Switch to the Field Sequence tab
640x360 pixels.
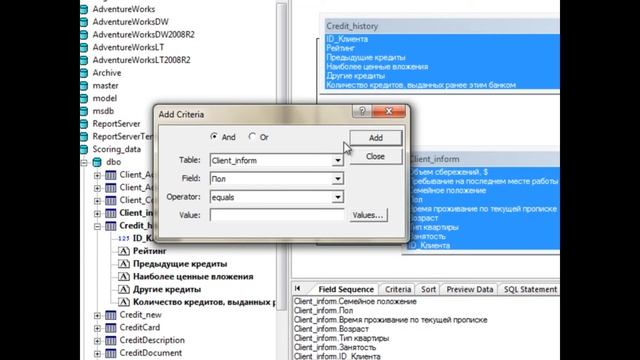(346, 289)
